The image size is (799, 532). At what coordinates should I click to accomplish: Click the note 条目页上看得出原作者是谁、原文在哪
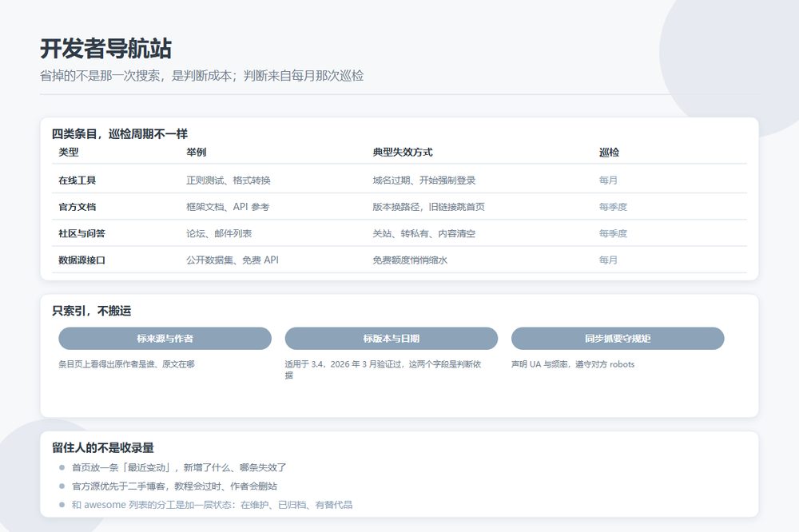point(126,364)
